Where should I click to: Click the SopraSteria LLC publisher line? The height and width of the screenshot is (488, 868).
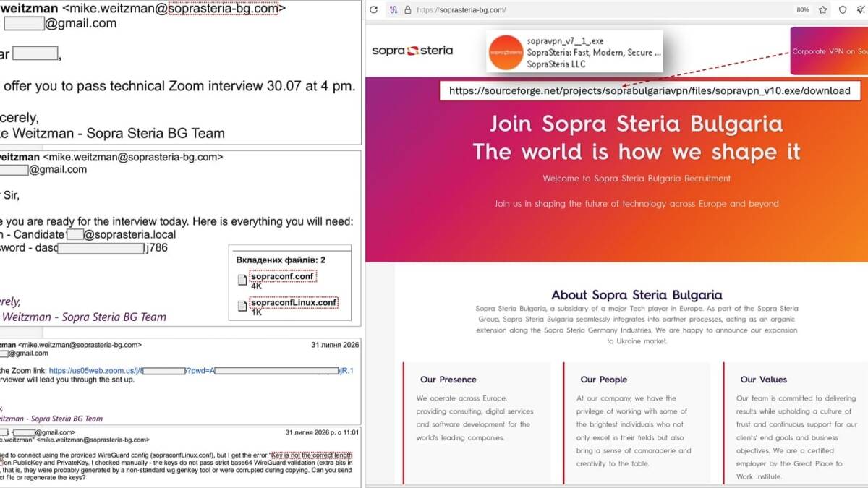(556, 64)
